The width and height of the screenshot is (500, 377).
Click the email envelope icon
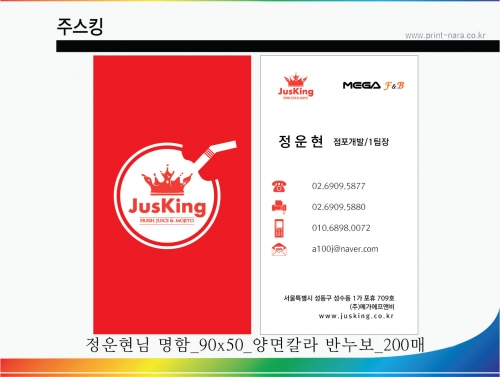[279, 249]
